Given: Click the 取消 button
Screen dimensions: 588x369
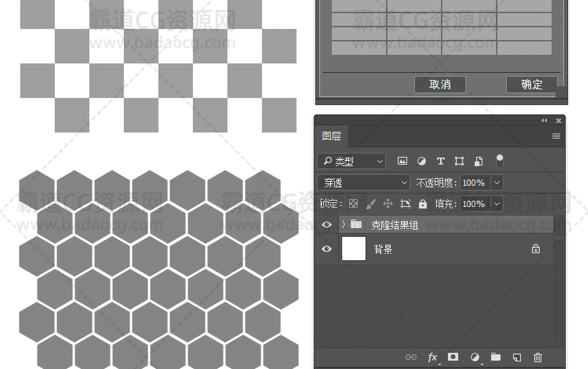Looking at the screenshot, I should 440,84.
